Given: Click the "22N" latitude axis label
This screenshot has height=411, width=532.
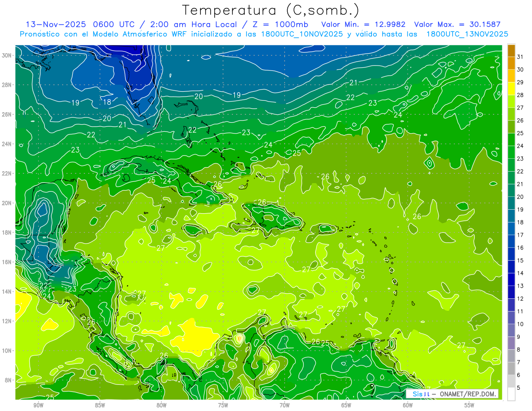Looking at the screenshot, I should 7,173.
